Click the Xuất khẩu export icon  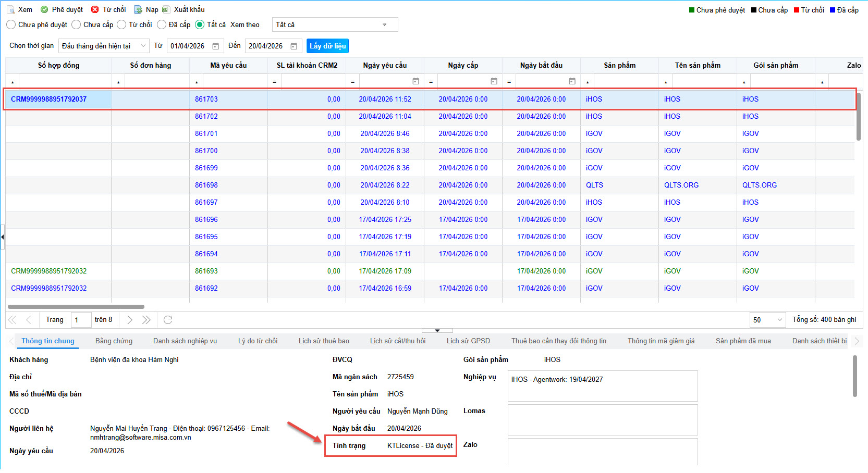[x=166, y=10]
